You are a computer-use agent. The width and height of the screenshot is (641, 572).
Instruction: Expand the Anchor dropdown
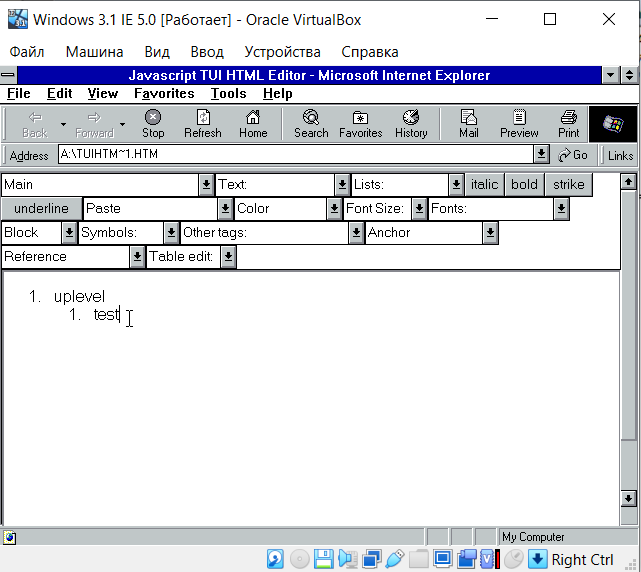pyautogui.click(x=490, y=233)
